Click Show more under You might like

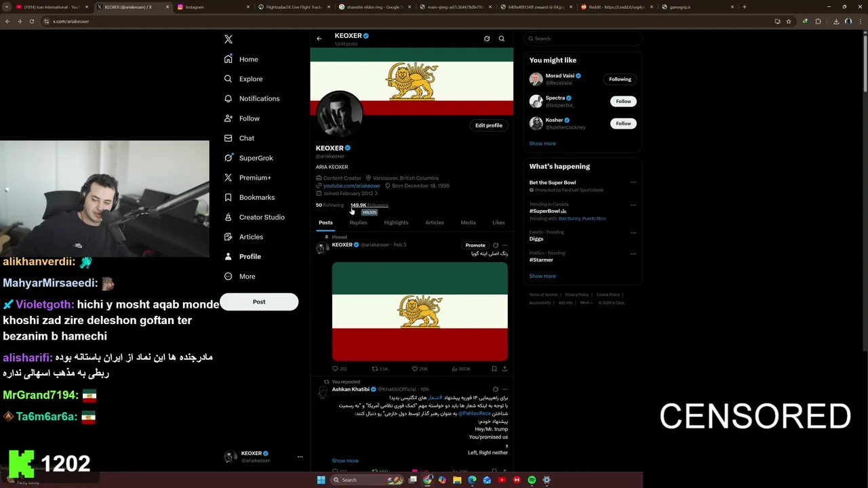[542, 144]
